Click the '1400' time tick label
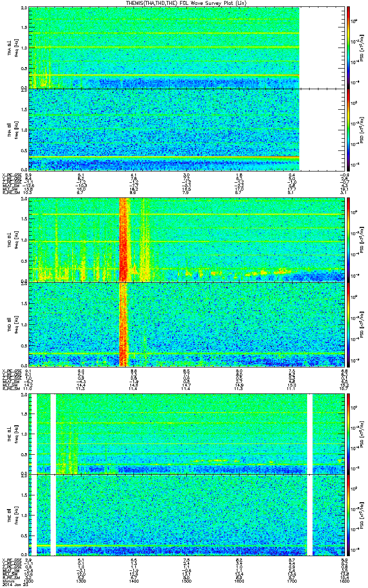Viewport: 368px width, 588px height. [133, 581]
